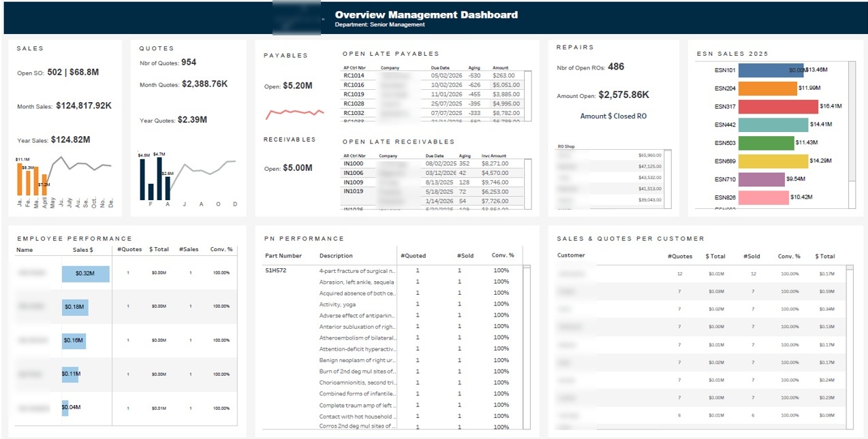
Task: Click the Amount column header in payables table
Action: point(500,67)
